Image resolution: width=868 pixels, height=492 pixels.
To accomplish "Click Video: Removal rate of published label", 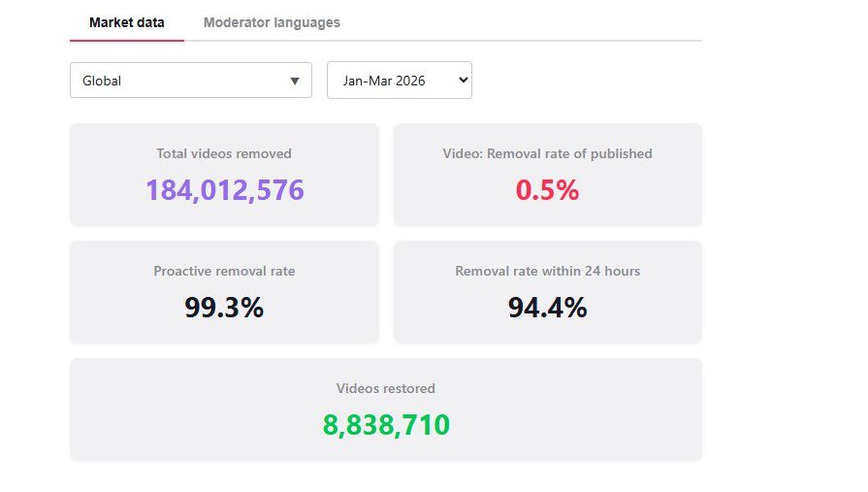I will 548,153.
